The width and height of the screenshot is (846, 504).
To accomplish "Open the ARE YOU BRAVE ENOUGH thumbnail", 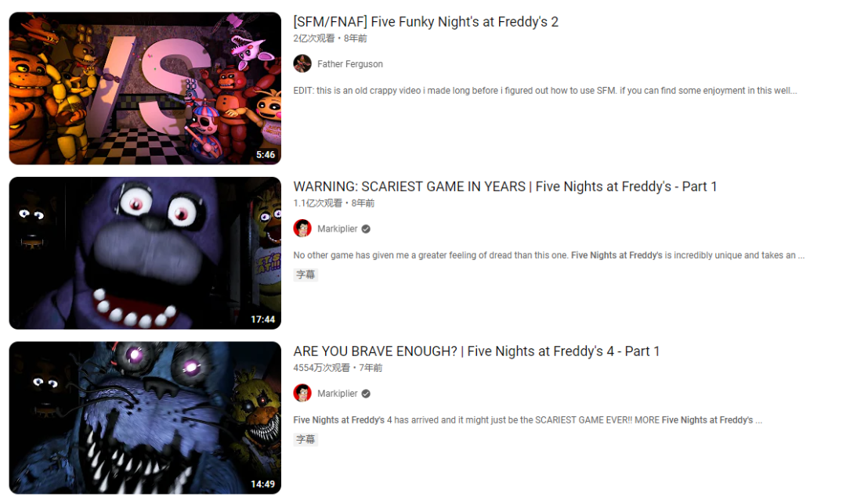I will [x=145, y=418].
